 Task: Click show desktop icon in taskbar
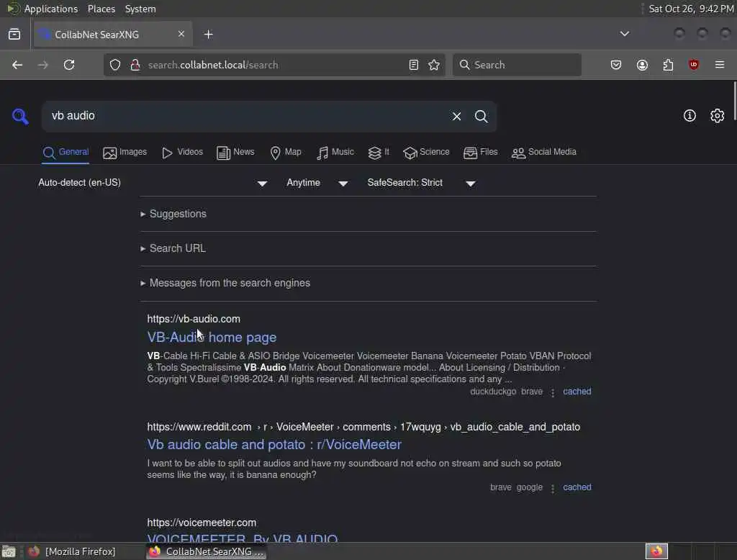pyautogui.click(x=9, y=551)
